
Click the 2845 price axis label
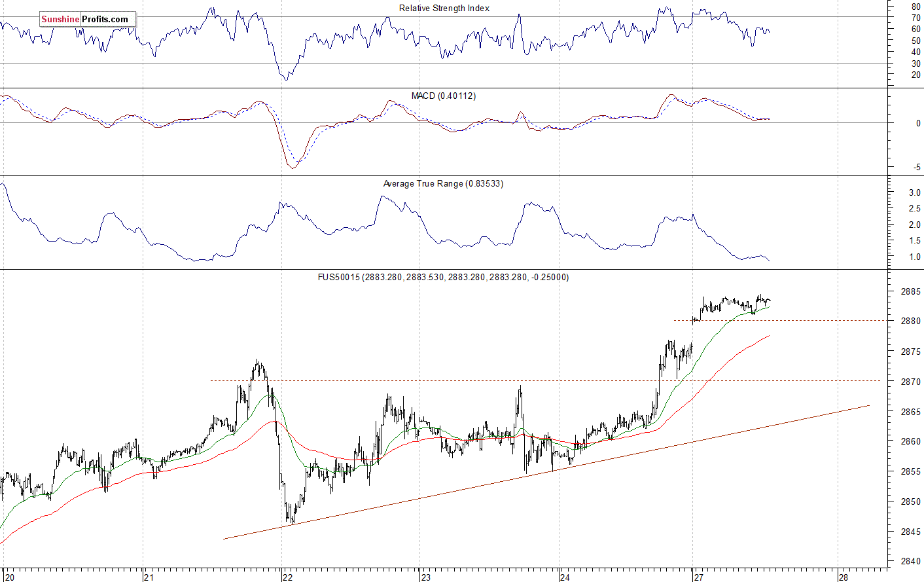coord(910,532)
